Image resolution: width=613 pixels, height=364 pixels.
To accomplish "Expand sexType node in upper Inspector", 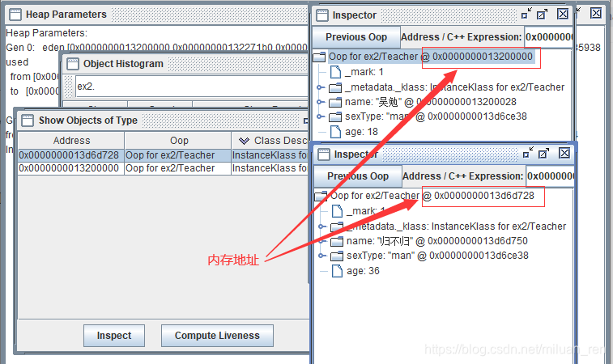I will [320, 116].
